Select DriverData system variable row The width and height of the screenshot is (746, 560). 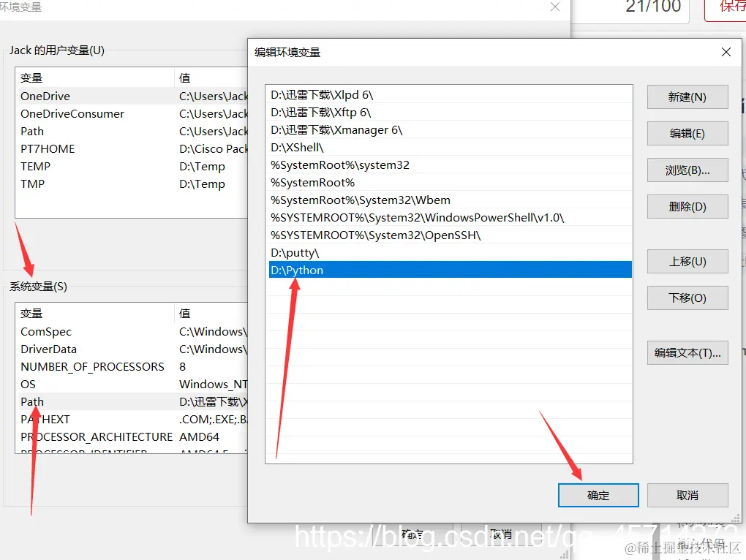133,349
